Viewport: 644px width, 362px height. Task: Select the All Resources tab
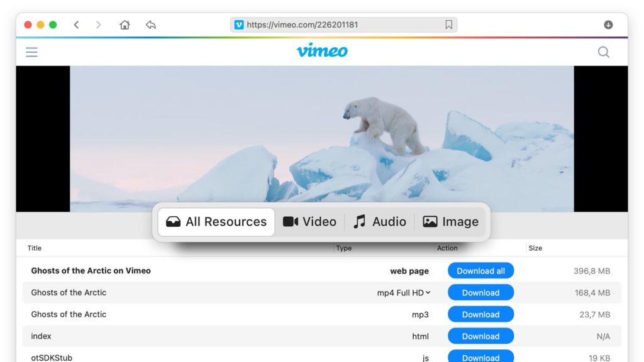pyautogui.click(x=216, y=222)
